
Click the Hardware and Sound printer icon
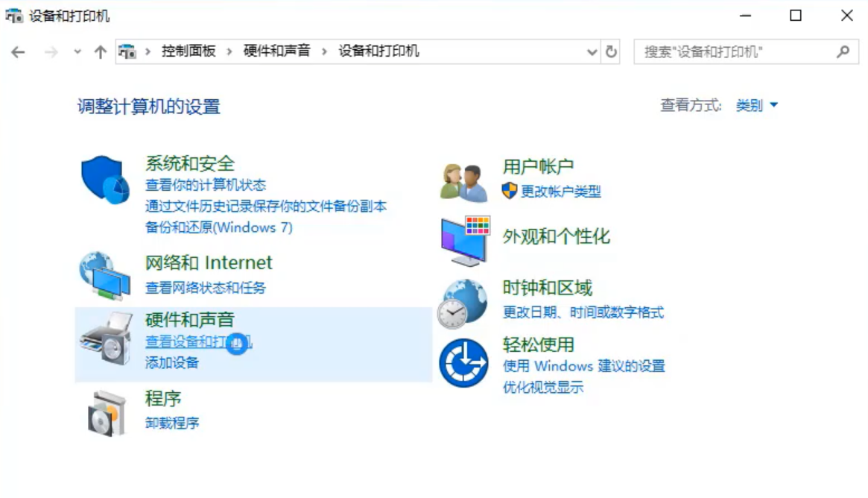tap(105, 338)
